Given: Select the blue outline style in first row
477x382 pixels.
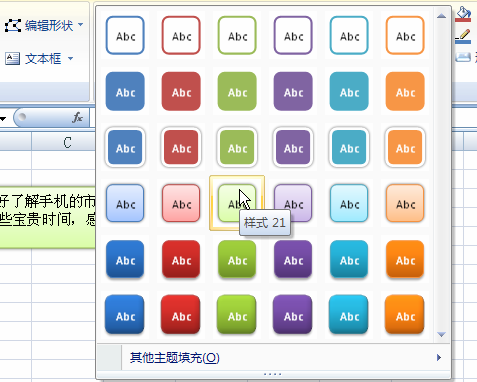Looking at the screenshot, I should click(x=125, y=35).
